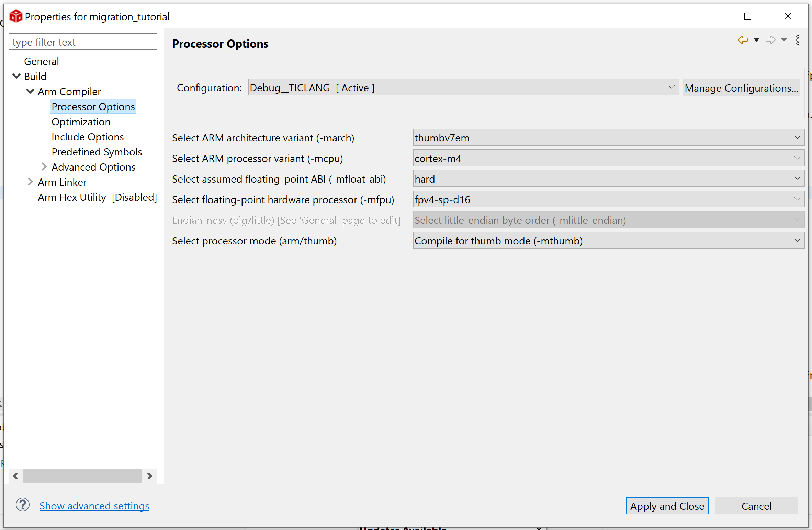Select the Optimization tree item
Screen dimensions: 812x530
click(81, 122)
